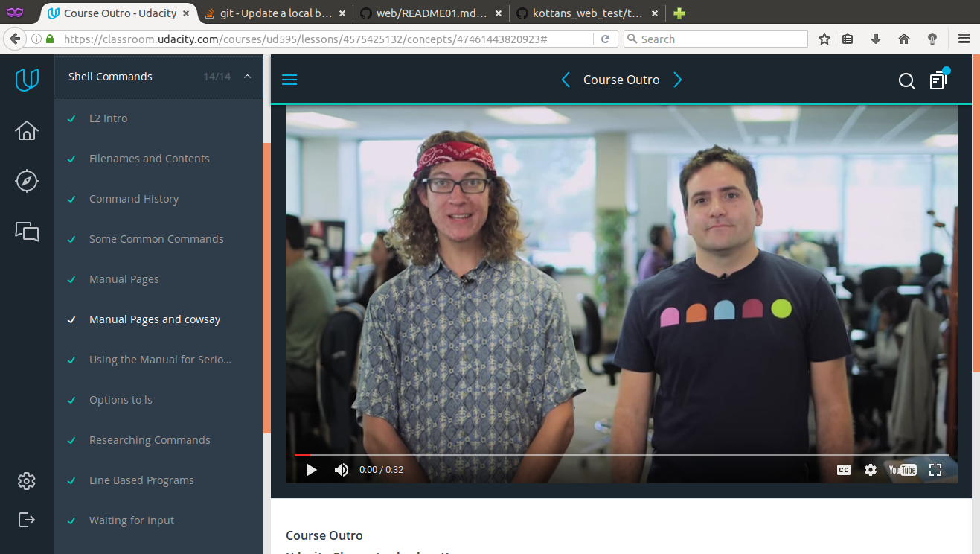Open the Firefox hamburger menu

[x=964, y=39]
